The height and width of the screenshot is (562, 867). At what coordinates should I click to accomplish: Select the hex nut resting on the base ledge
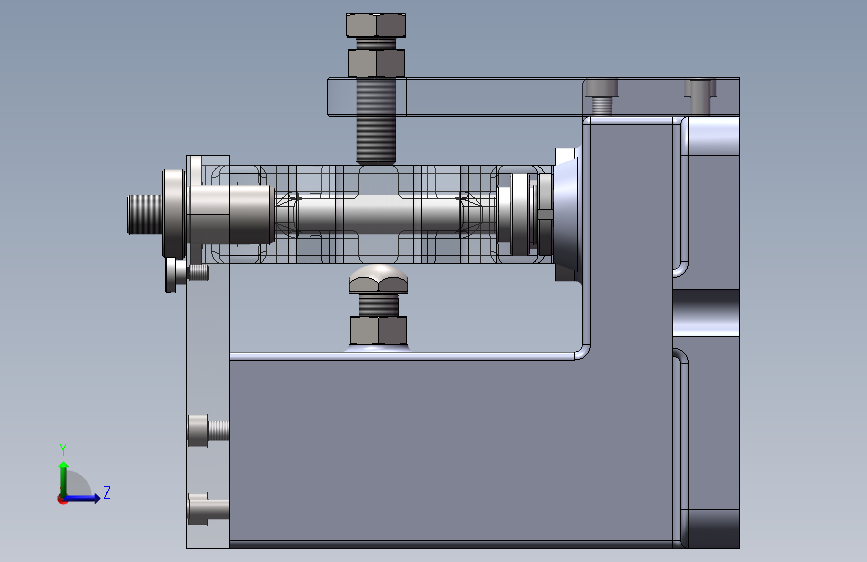[379, 330]
